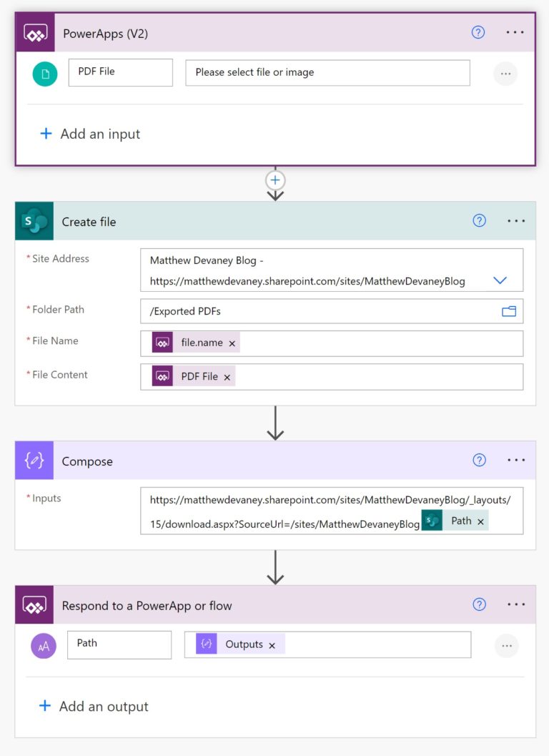Remove the file.name dynamic token
The height and width of the screenshot is (756, 549).
[x=232, y=343]
